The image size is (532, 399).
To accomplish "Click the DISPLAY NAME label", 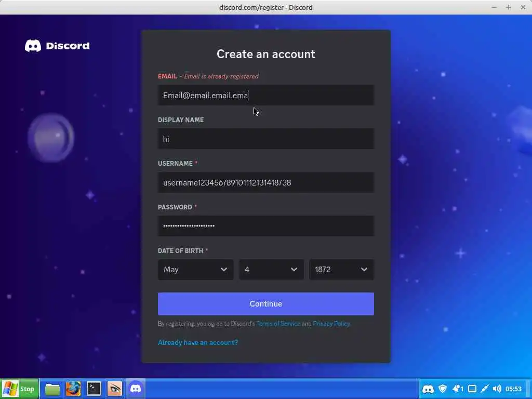I will [181, 120].
